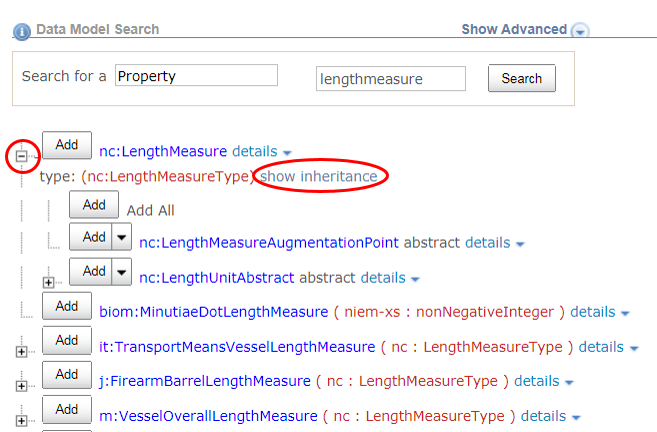Click the Show Advanced link
657x432 pixels.
click(x=514, y=29)
